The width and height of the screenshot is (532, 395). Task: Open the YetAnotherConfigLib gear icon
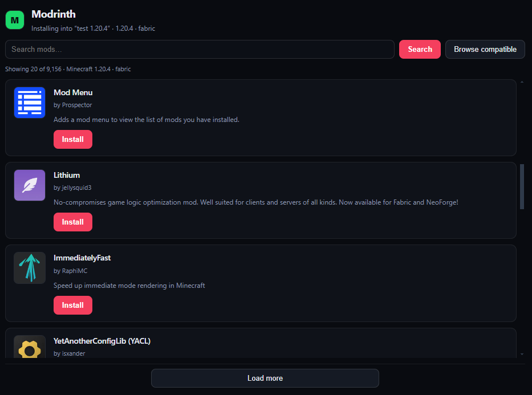30,347
